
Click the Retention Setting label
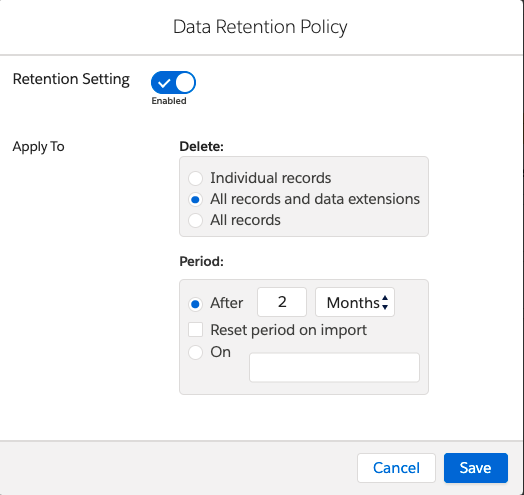(x=71, y=80)
